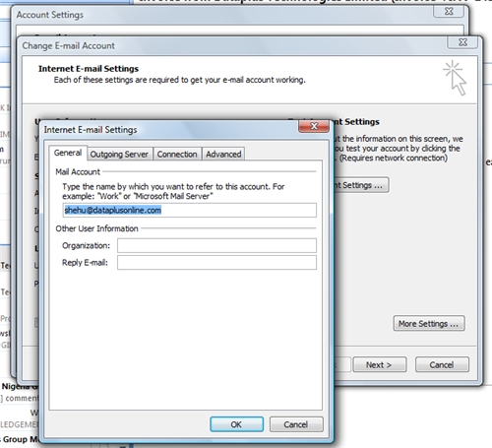The height and width of the screenshot is (448, 492).
Task: Close Internet E-mail Settings with red X
Action: [x=314, y=126]
